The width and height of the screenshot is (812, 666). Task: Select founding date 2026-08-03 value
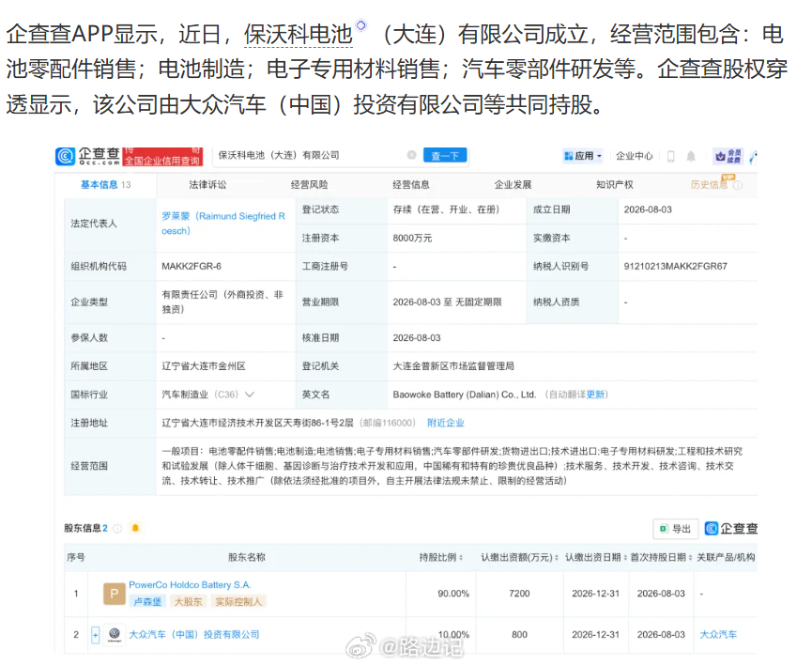[x=648, y=209]
